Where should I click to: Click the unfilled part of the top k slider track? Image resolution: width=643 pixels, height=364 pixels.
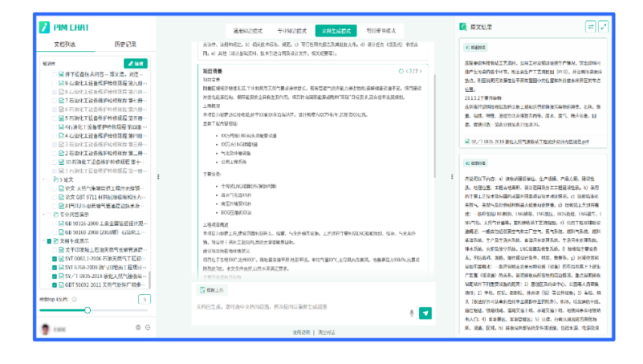119,310
